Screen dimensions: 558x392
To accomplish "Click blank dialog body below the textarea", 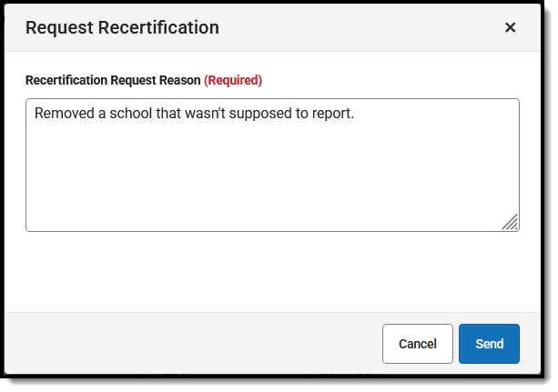I will 273,273.
